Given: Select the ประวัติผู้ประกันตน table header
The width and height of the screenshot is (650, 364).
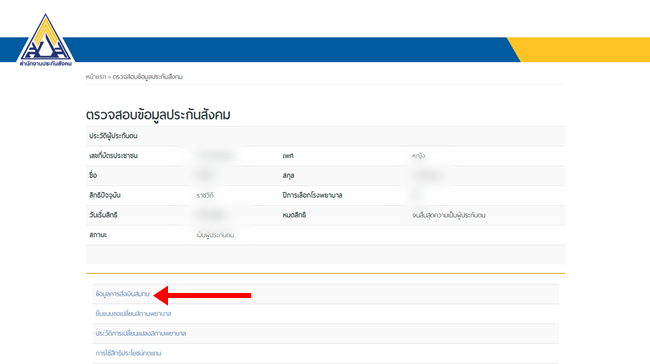Looking at the screenshot, I should [x=113, y=136].
